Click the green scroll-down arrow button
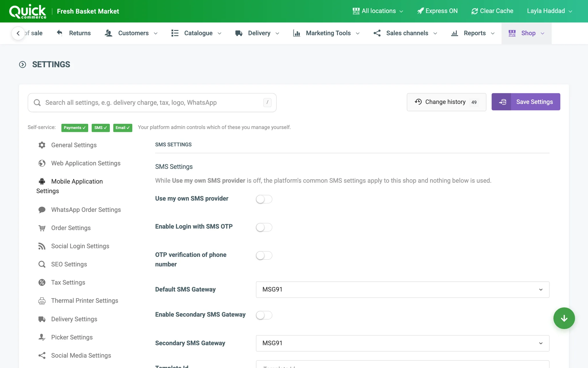This screenshot has height=368, width=588. coord(564,318)
